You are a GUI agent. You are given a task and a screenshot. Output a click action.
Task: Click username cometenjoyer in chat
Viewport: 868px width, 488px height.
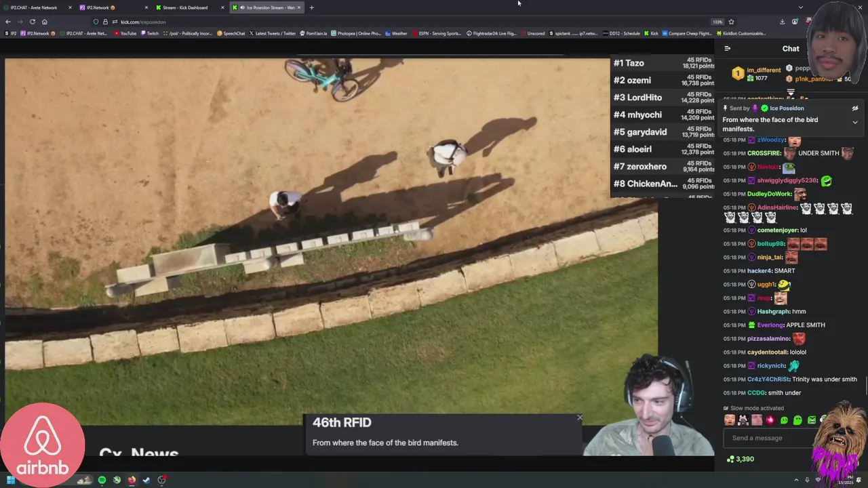click(777, 230)
